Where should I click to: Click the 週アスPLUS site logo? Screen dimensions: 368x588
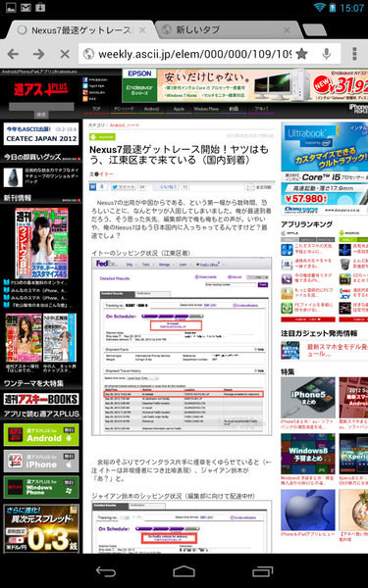tap(40, 89)
